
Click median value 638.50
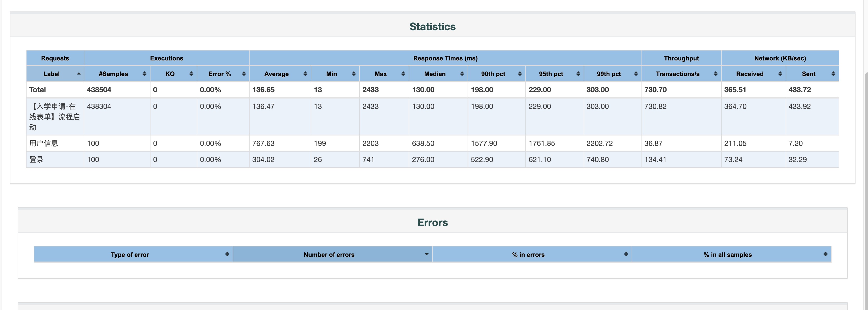(x=423, y=143)
